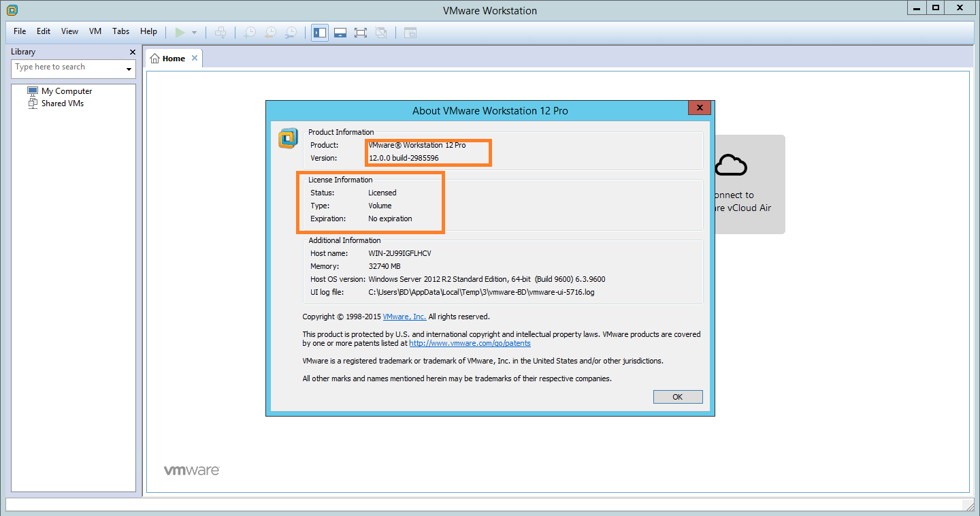The height and width of the screenshot is (516, 980).
Task: Click the cloud icon on Home tab
Action: pyautogui.click(x=732, y=164)
